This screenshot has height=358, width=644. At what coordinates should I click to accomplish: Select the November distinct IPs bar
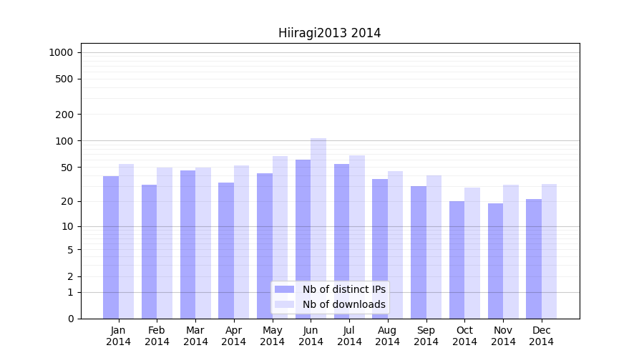[495, 261]
